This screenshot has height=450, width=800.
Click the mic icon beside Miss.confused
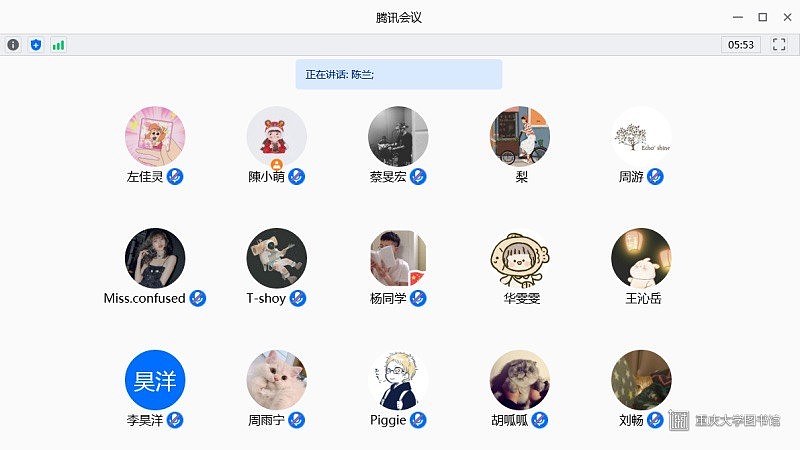click(x=197, y=298)
